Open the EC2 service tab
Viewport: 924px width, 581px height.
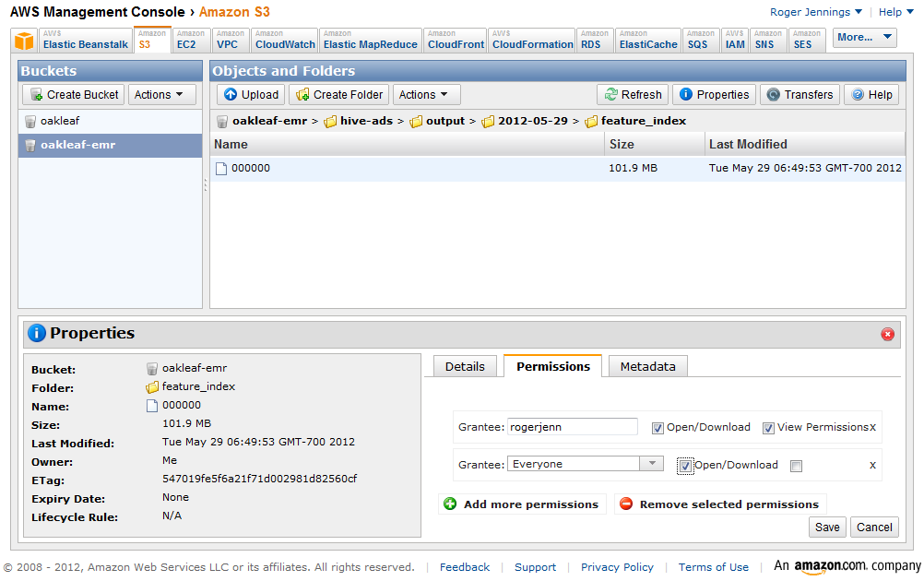[x=191, y=40]
